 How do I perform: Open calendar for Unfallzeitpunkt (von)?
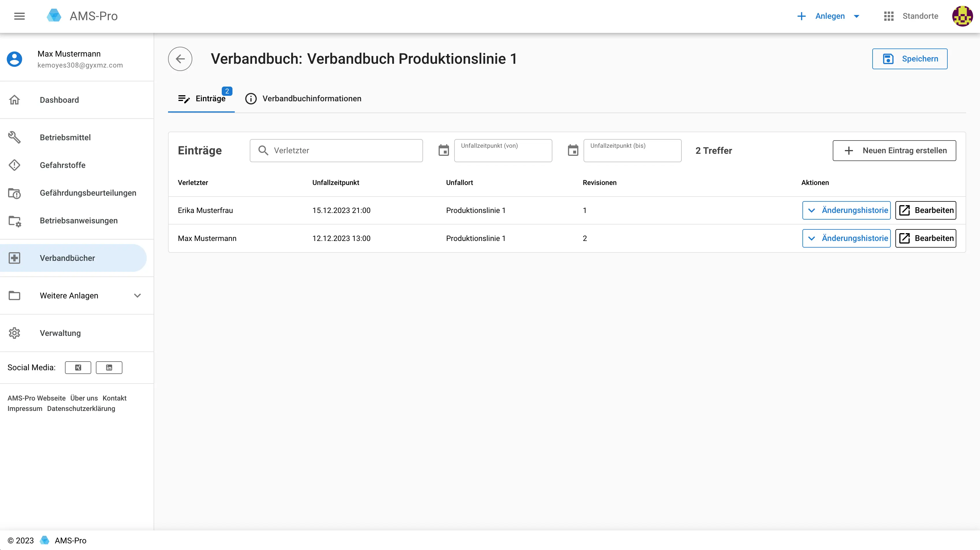tap(444, 151)
